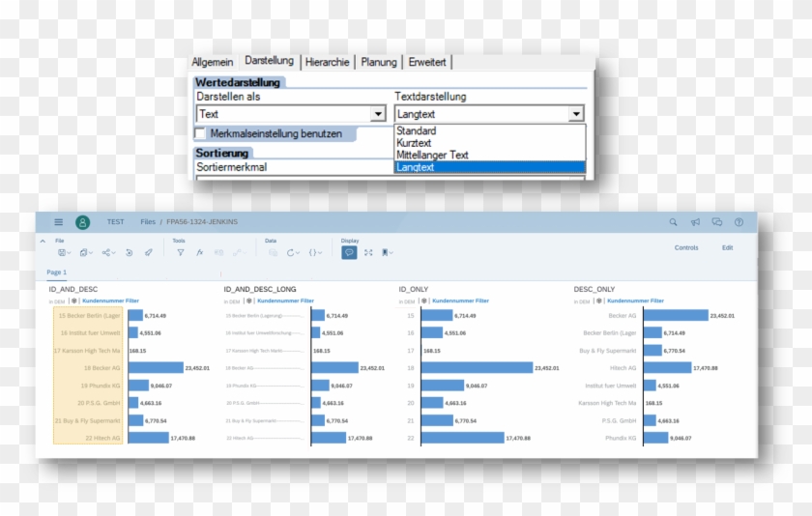This screenshot has height=516, width=812.
Task: Open the notifications megaphone icon
Action: tap(695, 222)
